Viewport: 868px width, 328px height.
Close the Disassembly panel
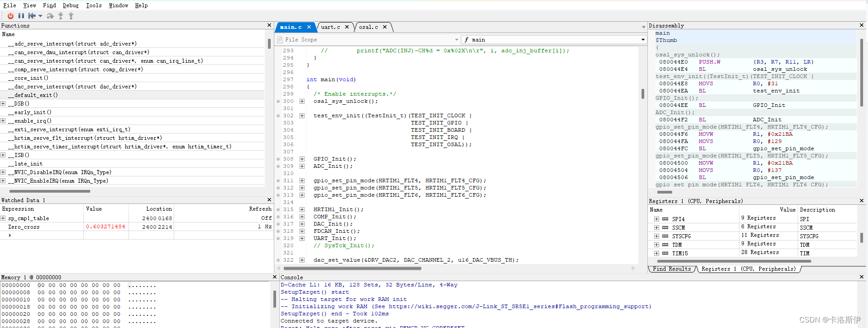(x=861, y=25)
